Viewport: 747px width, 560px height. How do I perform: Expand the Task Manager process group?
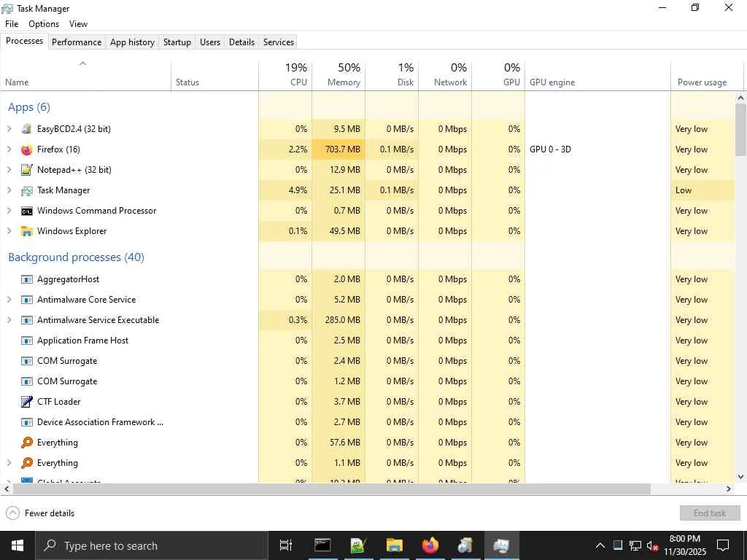[x=9, y=190]
